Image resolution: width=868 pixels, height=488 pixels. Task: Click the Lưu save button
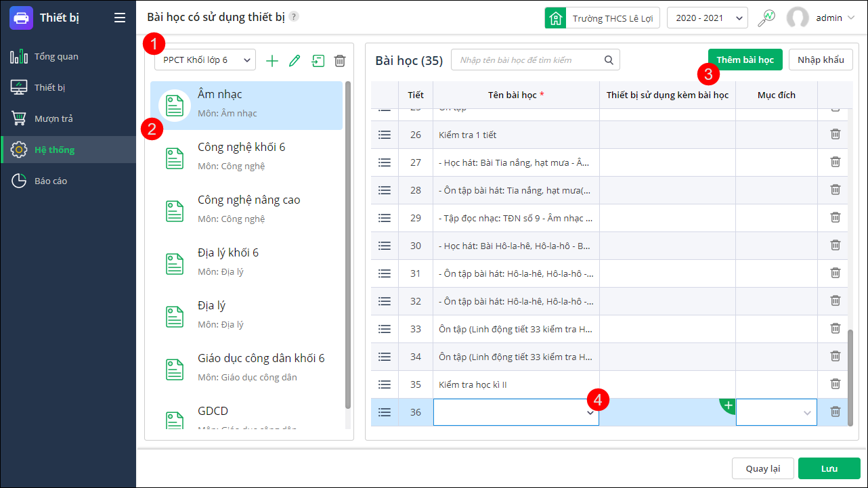point(829,468)
